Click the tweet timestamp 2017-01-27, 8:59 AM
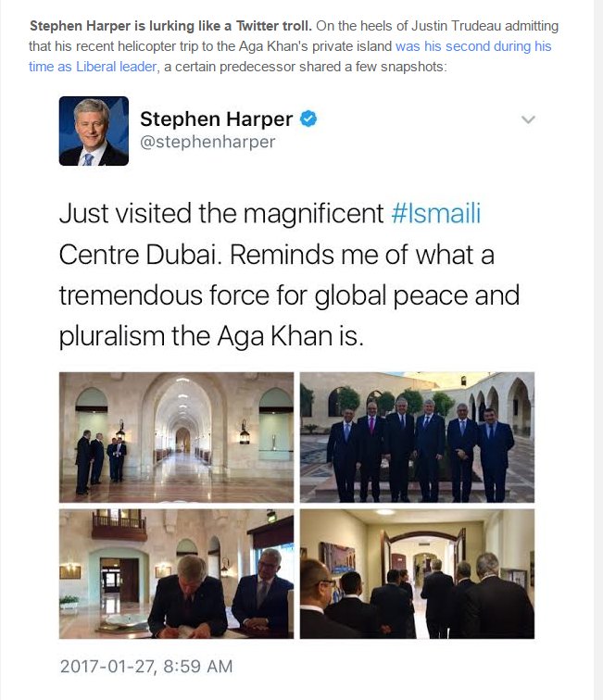 146,666
